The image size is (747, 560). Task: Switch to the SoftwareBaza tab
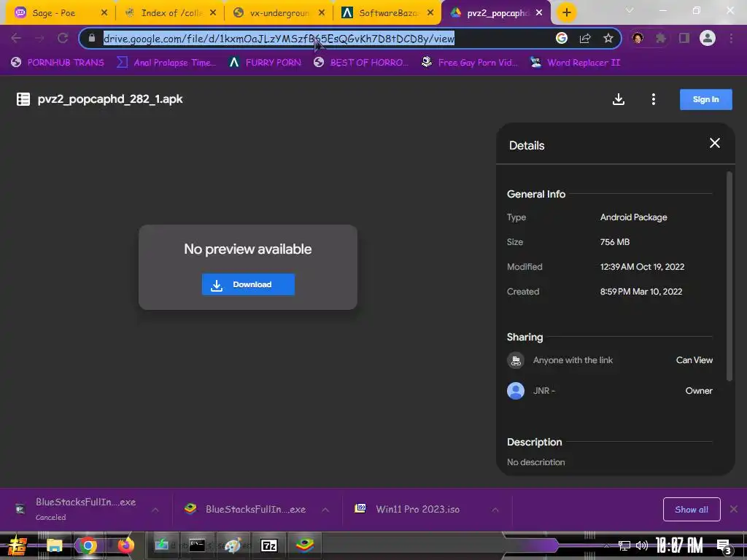[x=388, y=13]
